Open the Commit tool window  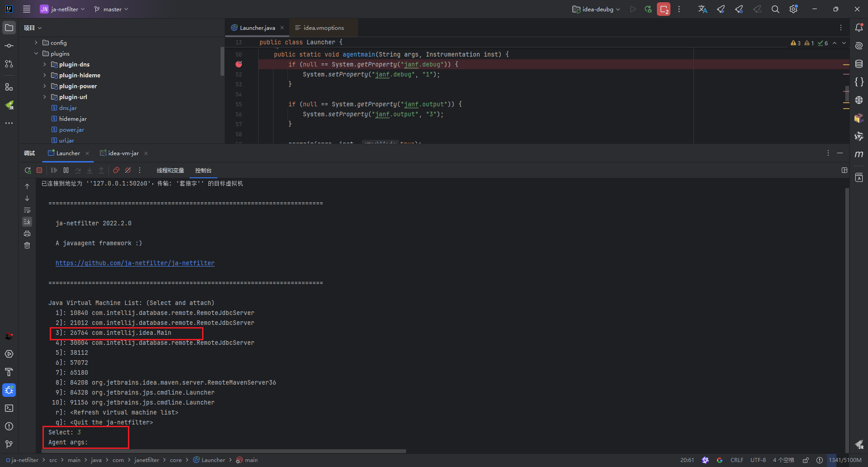9,46
